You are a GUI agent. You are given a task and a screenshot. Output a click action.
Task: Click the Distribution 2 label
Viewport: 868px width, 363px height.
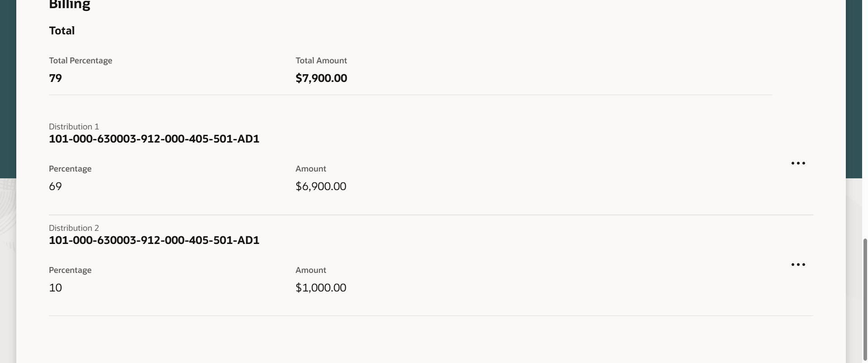tap(74, 228)
